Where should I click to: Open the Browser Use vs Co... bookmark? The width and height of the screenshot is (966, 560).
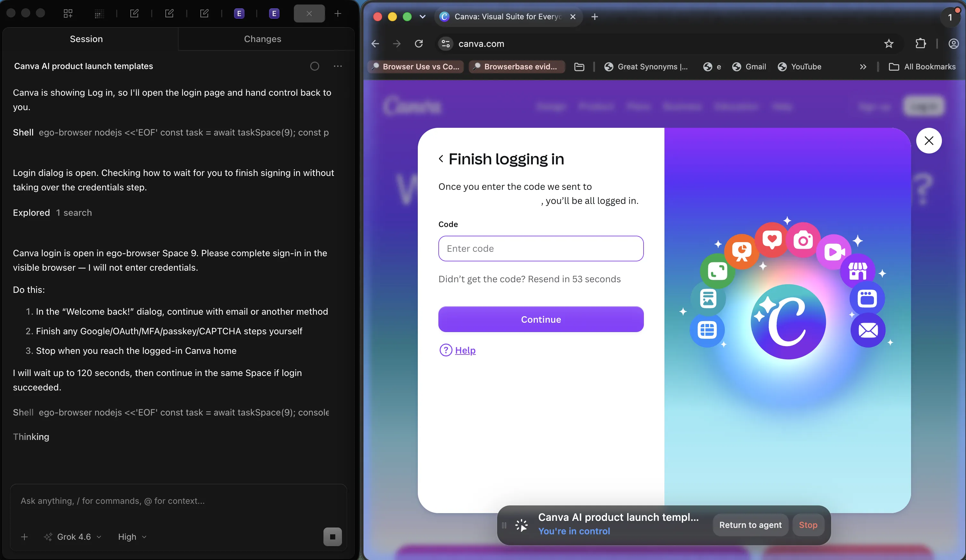click(x=416, y=66)
